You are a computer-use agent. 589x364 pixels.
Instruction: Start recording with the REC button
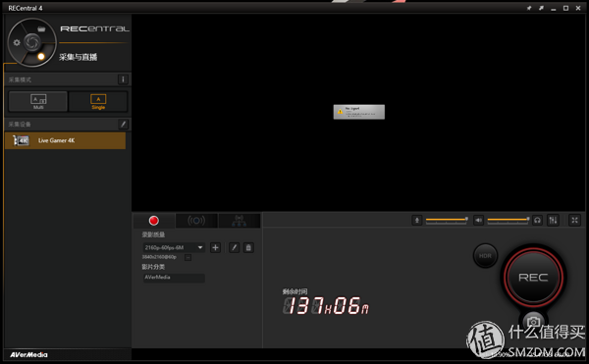point(533,278)
